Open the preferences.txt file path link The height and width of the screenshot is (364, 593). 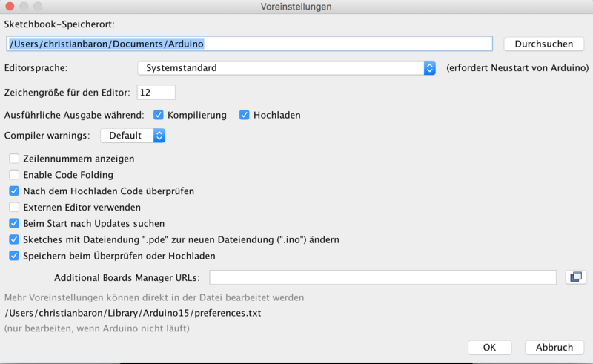[133, 313]
